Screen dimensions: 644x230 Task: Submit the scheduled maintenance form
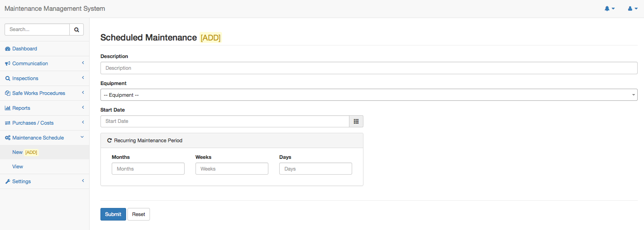(113, 214)
